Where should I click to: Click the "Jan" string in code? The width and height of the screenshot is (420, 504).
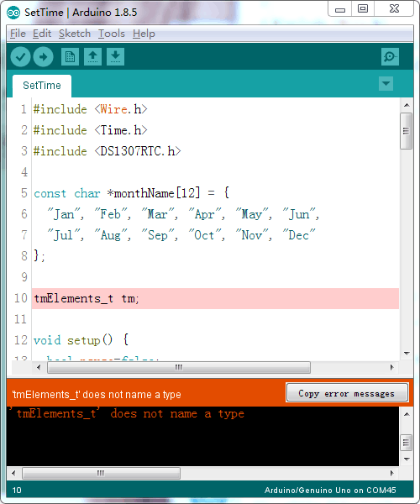pyautogui.click(x=63, y=214)
